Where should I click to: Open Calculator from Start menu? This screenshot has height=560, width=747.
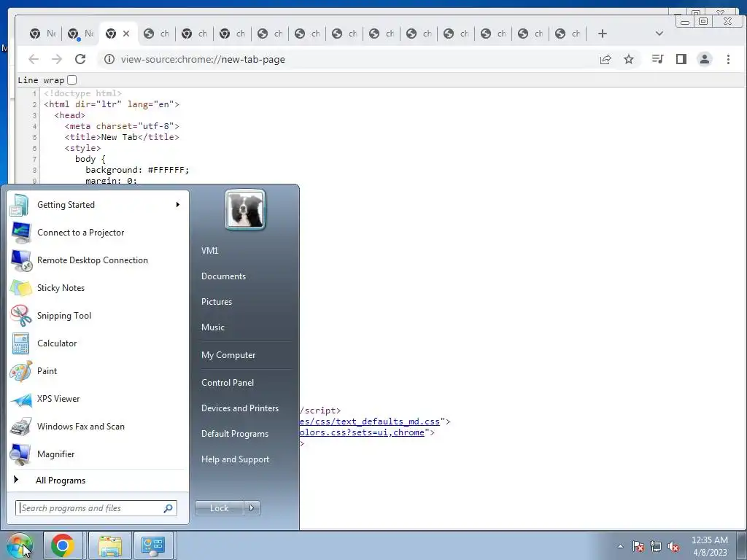pyautogui.click(x=98, y=343)
